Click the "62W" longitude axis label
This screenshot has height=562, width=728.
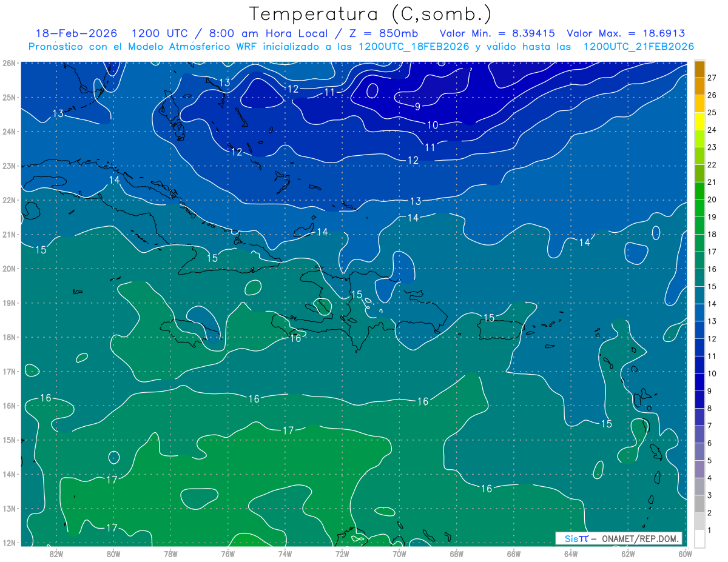(628, 553)
